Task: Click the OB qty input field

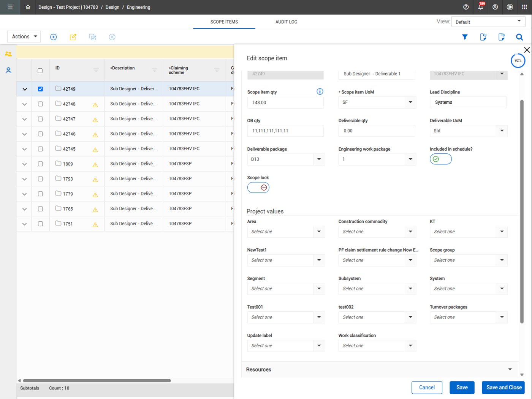Action: tap(285, 131)
